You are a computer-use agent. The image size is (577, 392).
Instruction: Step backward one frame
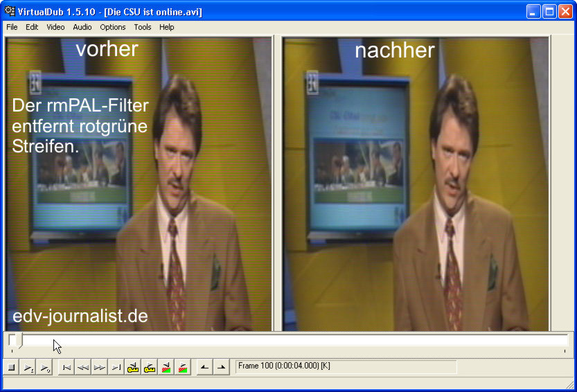83,367
